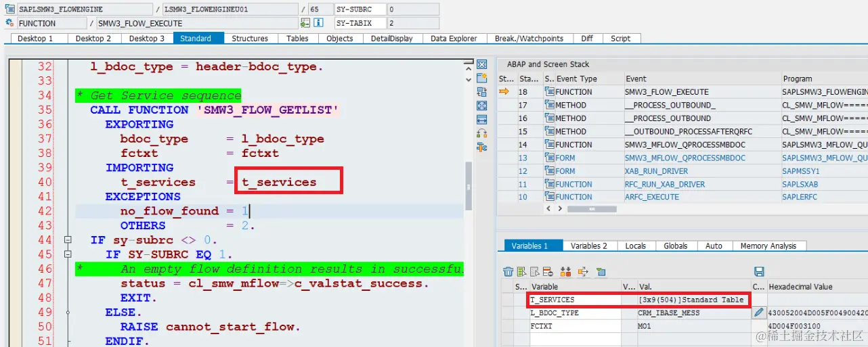Click the FUNCTION event icon in stack row 18
868x347 pixels.
coord(550,92)
